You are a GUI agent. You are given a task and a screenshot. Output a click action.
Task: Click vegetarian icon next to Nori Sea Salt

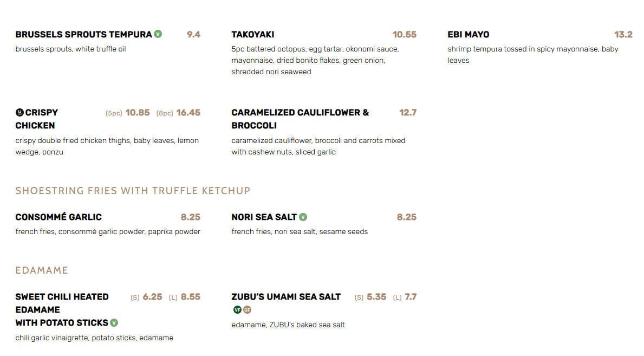[x=303, y=217]
